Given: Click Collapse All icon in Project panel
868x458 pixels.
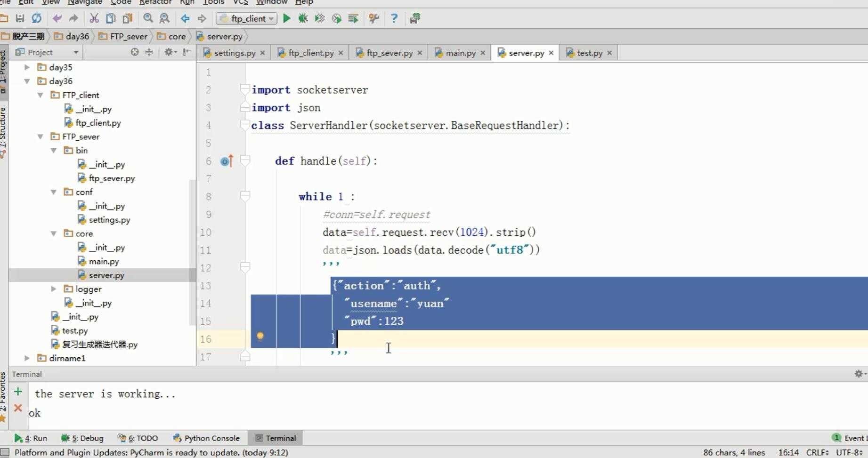Looking at the screenshot, I should (149, 52).
